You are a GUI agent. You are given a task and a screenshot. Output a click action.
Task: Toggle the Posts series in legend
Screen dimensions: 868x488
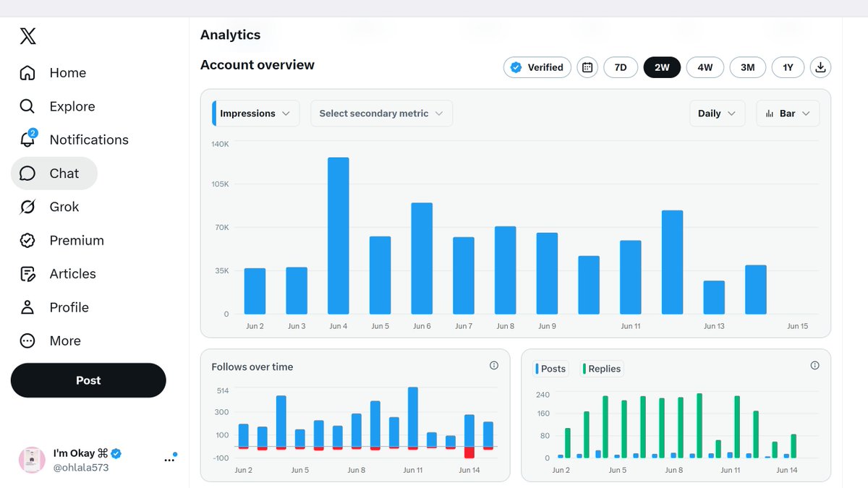tap(551, 369)
